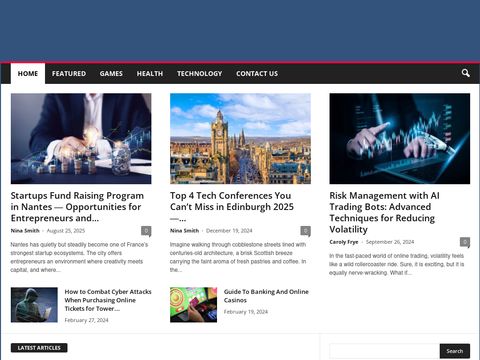Click comment count icon on AI Trading Bots article
The width and height of the screenshot is (480, 360).
click(465, 242)
